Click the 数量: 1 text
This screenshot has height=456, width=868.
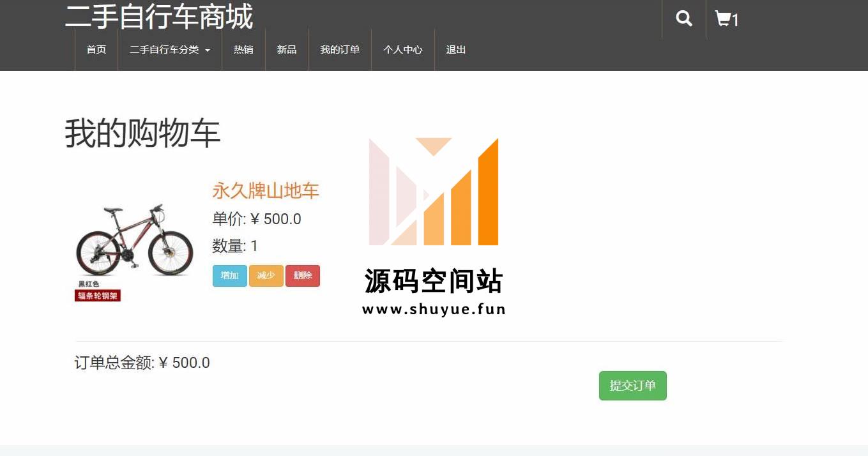coord(235,246)
